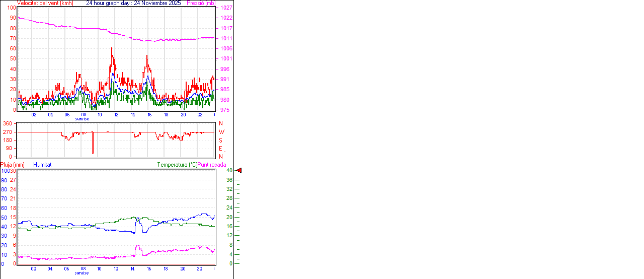The height and width of the screenshot is (279, 644).
Task: Click the 'E' wind direction label
Action: pyautogui.click(x=221, y=149)
